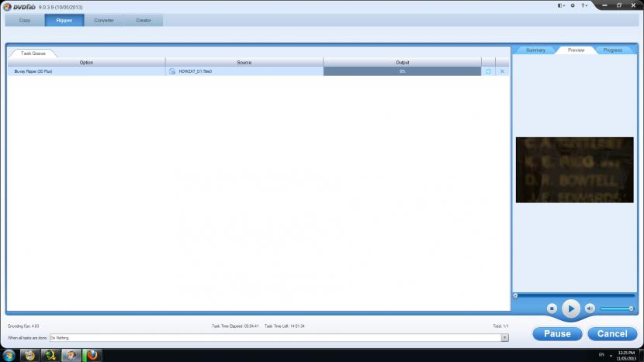Click the Task Time Left status text
Viewport: 644px width, 362px height.
coord(284,326)
